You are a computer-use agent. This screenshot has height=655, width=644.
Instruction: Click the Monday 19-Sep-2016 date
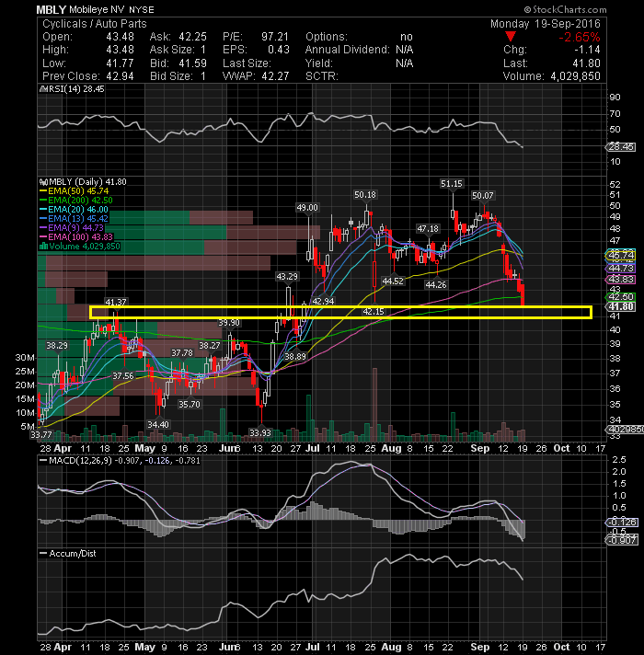click(x=545, y=23)
